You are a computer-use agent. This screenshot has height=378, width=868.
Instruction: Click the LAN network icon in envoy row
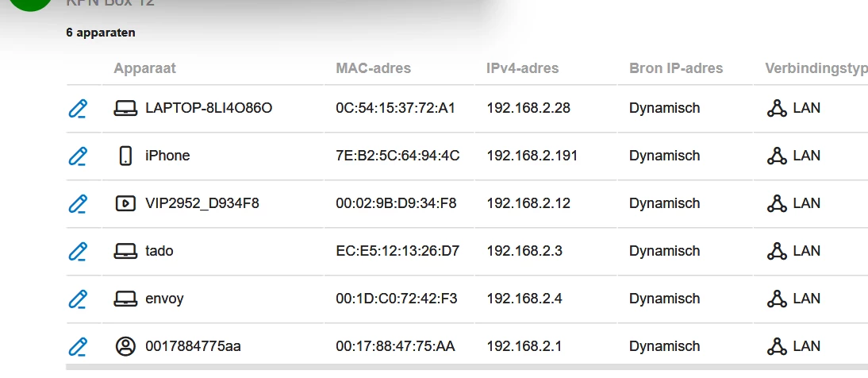click(x=777, y=299)
